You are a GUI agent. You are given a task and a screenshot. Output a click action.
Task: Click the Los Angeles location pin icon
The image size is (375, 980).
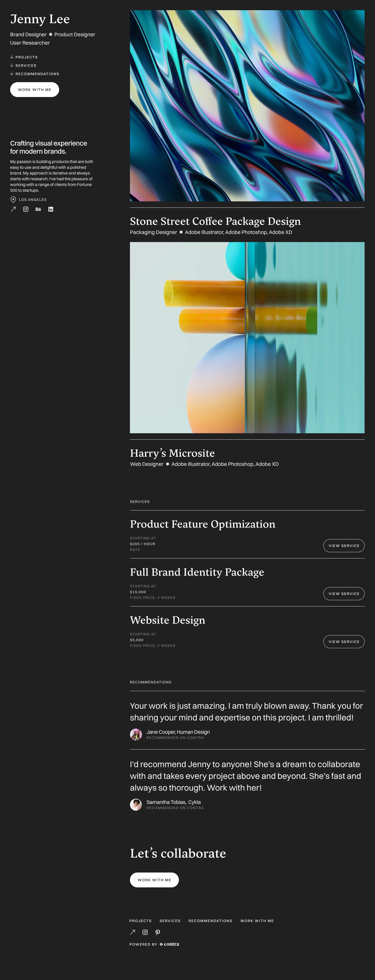pyautogui.click(x=13, y=199)
